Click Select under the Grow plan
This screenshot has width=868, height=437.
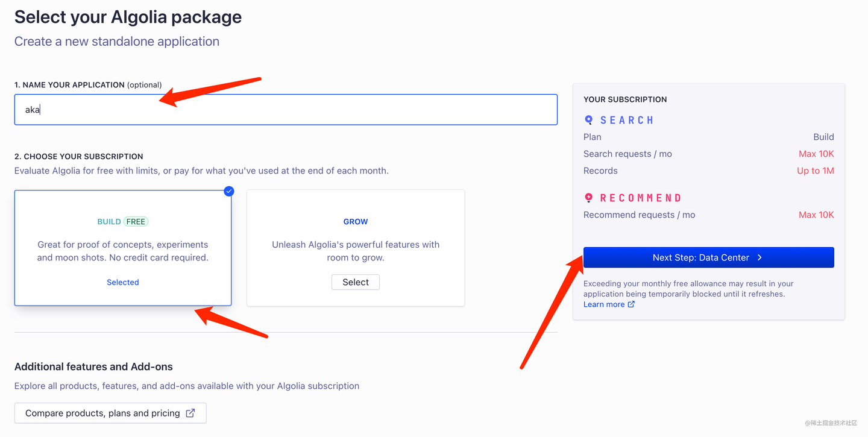(x=356, y=281)
